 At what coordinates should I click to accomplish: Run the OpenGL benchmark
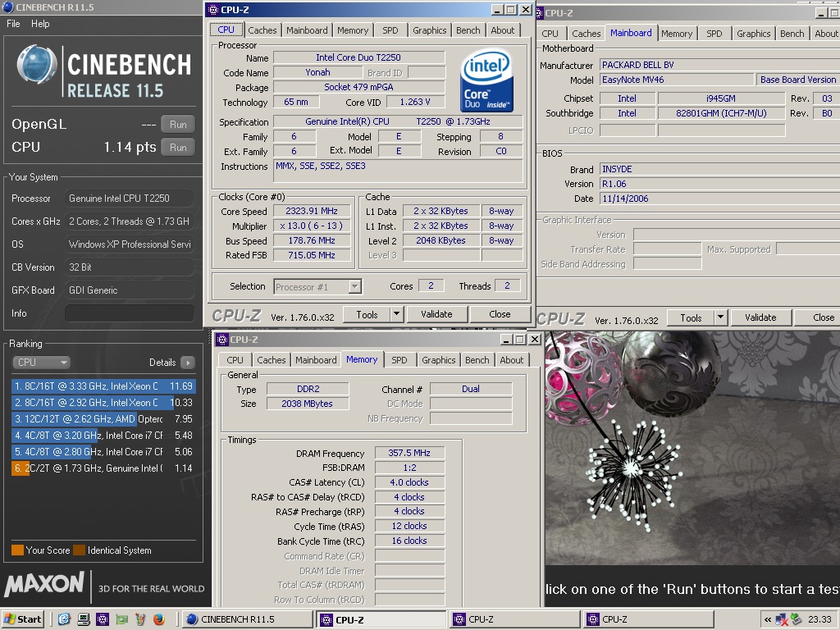point(178,125)
